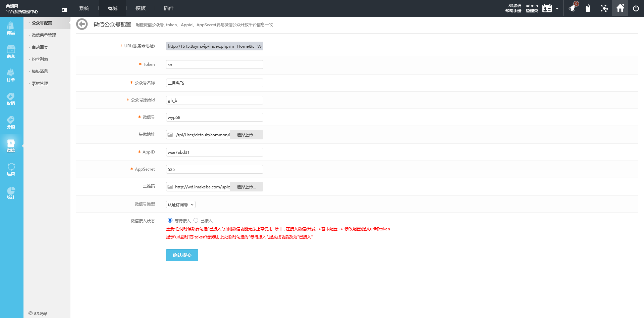
Task: Select the 等待接入 radio button
Action: 170,220
